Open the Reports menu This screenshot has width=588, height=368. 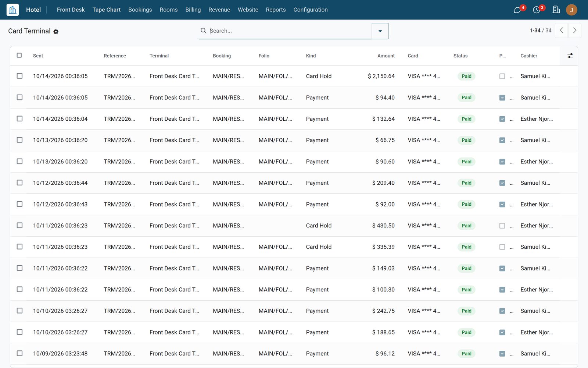click(276, 10)
